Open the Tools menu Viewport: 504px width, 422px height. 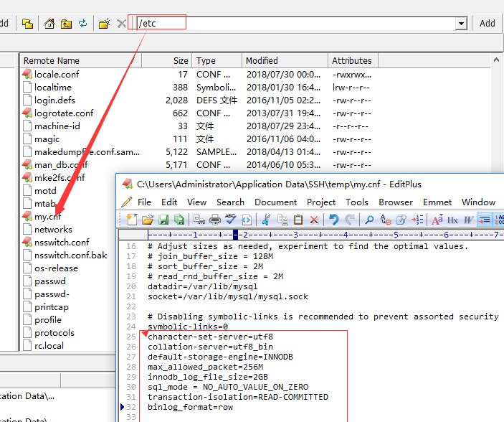point(357,202)
